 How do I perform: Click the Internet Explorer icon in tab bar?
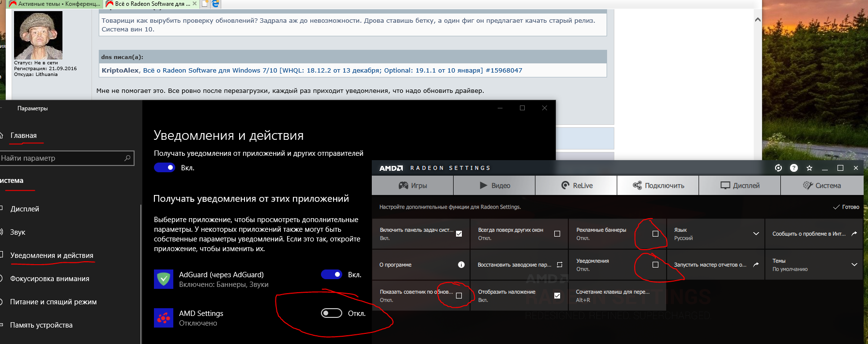coord(216,4)
